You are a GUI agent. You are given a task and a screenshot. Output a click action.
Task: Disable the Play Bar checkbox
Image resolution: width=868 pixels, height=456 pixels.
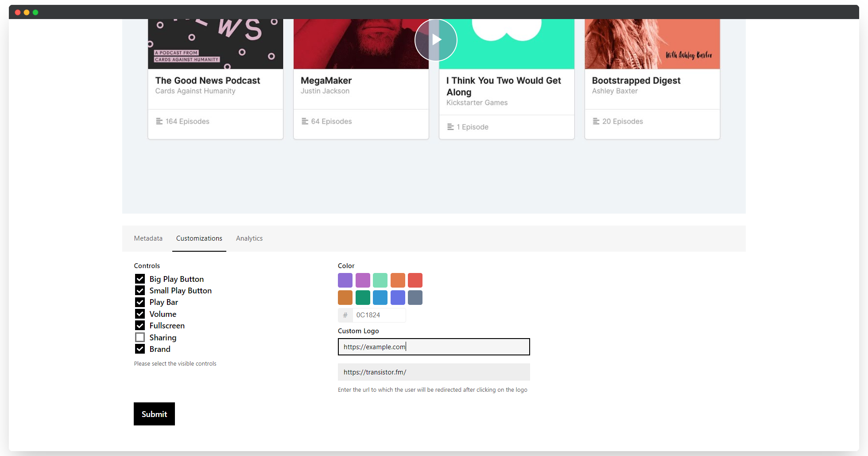tap(140, 302)
